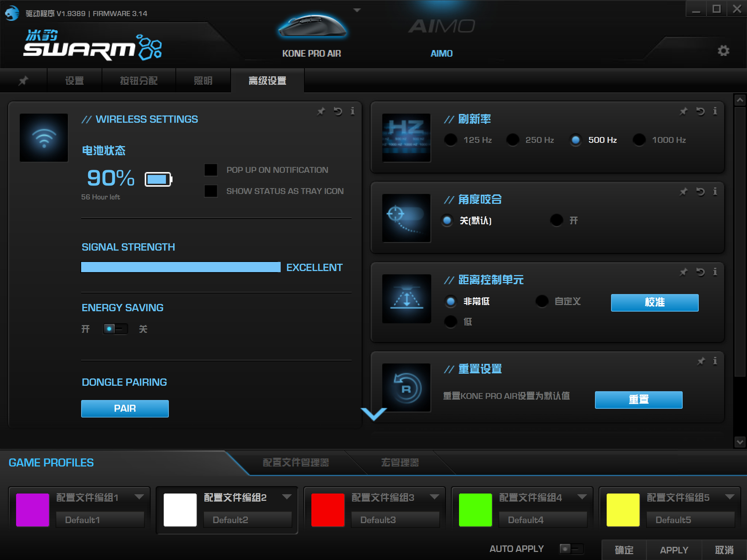The height and width of the screenshot is (560, 747).
Task: Open the device selector dropdown arrow
Action: [x=357, y=10]
